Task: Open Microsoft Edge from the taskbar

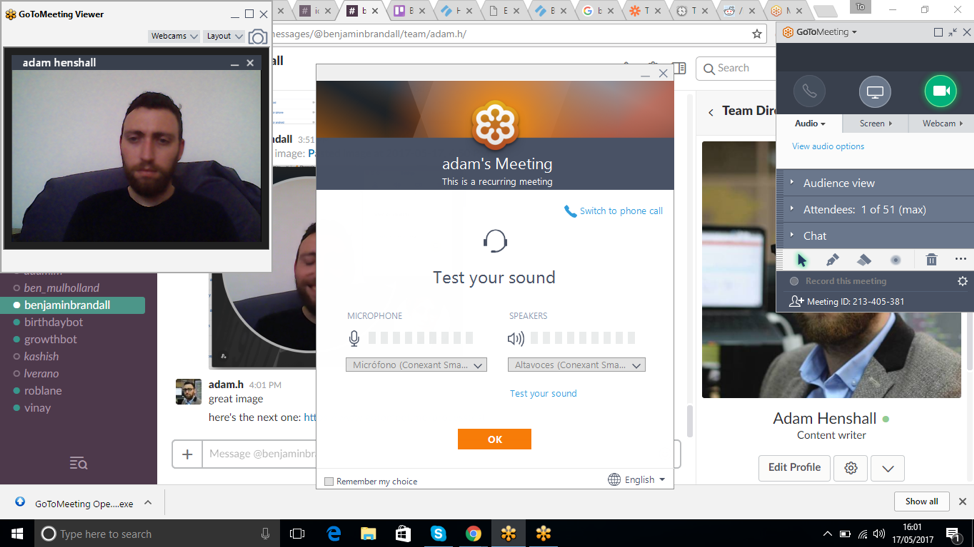Action: pyautogui.click(x=334, y=533)
